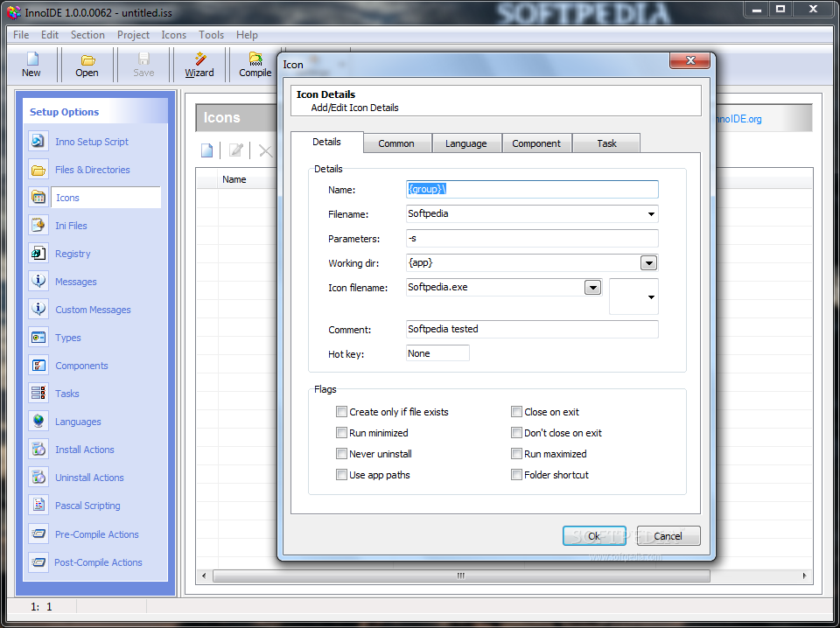Check the Run minimized flag
The image size is (840, 628).
click(x=341, y=433)
